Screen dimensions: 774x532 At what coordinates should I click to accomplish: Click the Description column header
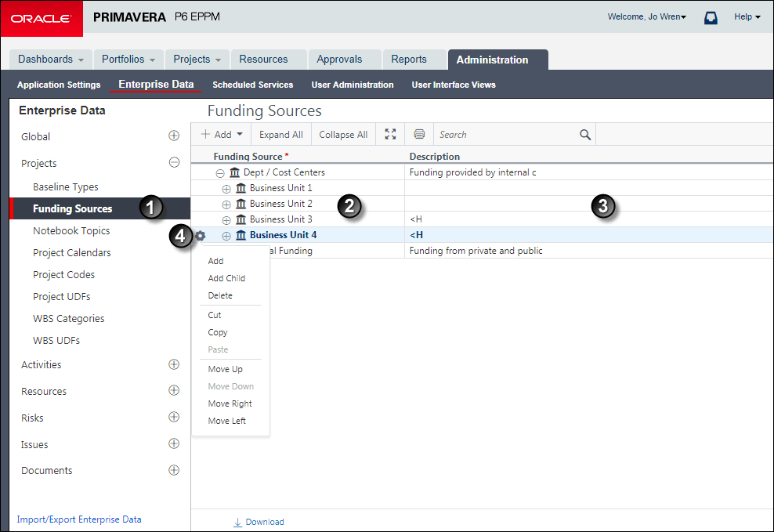[x=434, y=157]
